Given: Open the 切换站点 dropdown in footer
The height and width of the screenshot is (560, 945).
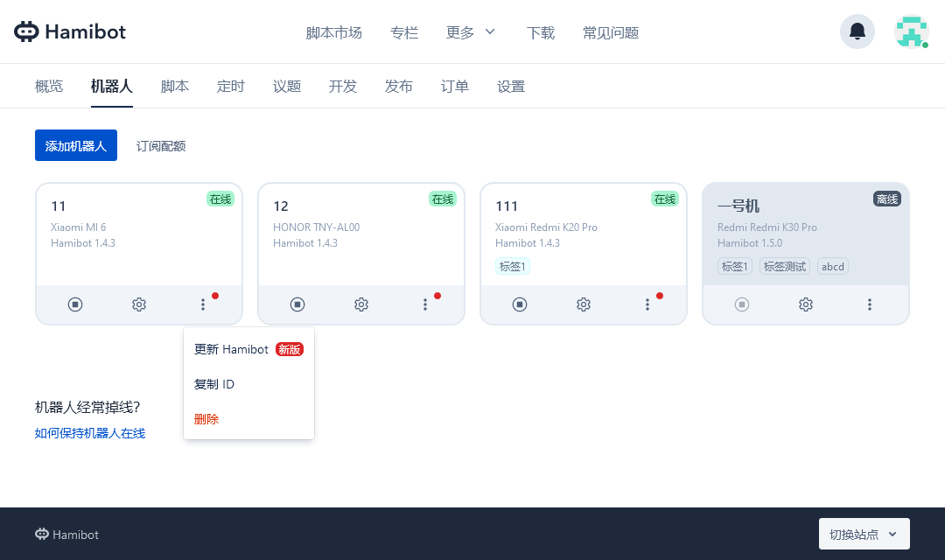Looking at the screenshot, I should (x=864, y=534).
